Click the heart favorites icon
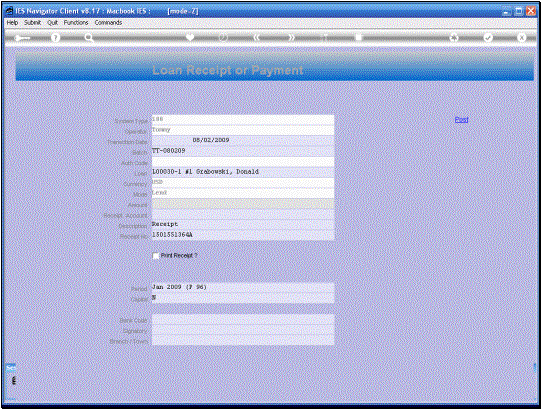The image size is (541, 409). tap(190, 37)
